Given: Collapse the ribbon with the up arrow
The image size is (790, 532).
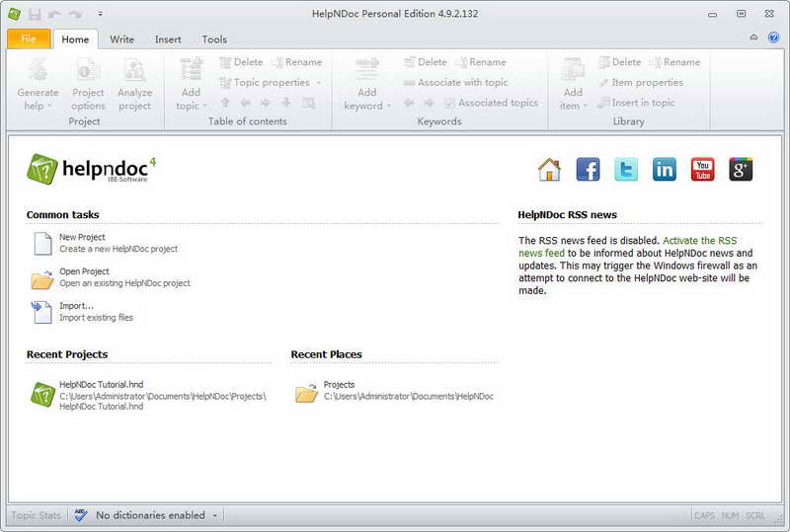Looking at the screenshot, I should (x=753, y=38).
